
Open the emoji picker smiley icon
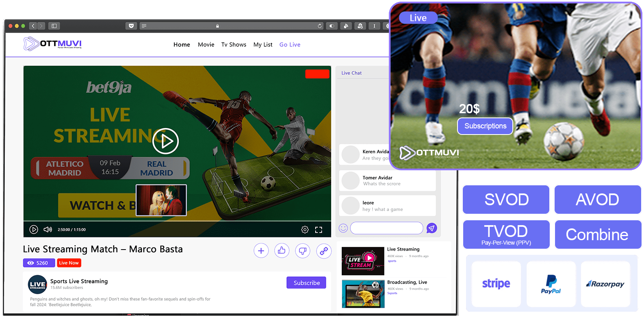(343, 228)
